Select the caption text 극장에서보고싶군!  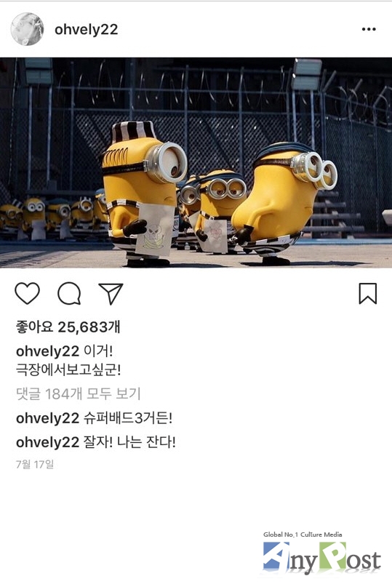pos(68,371)
